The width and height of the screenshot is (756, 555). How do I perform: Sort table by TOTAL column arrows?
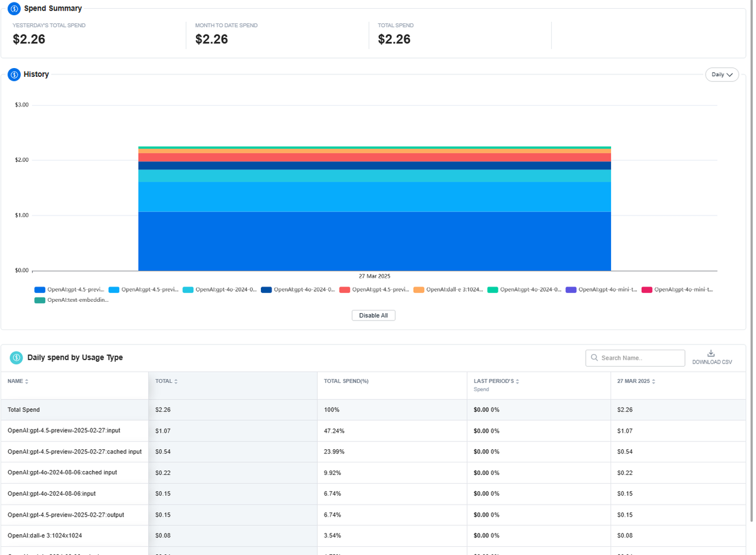tap(176, 382)
